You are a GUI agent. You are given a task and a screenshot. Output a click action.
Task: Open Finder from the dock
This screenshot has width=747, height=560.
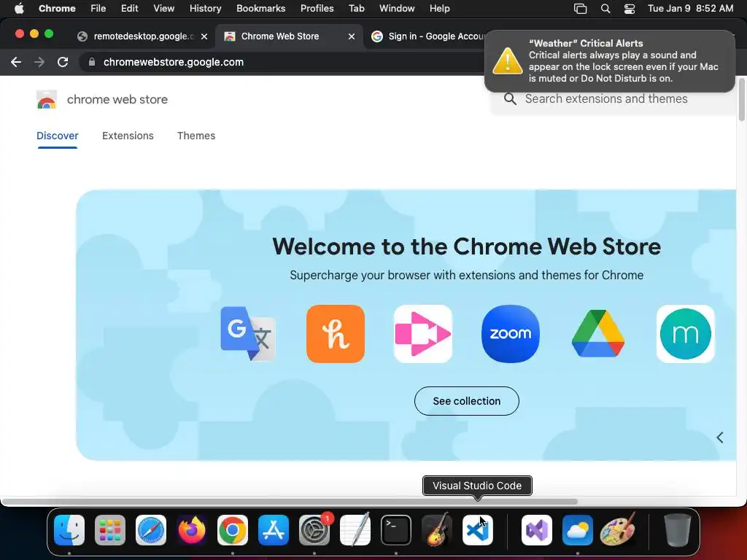69,530
